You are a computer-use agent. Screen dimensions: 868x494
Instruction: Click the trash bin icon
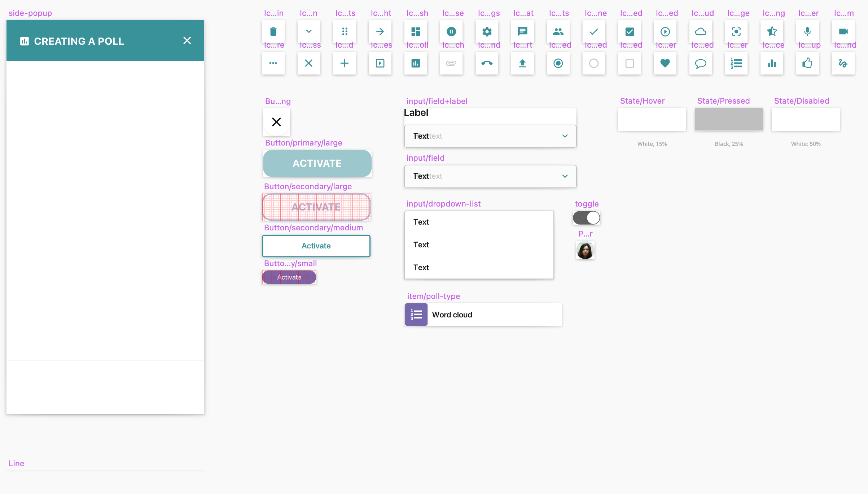[273, 32]
